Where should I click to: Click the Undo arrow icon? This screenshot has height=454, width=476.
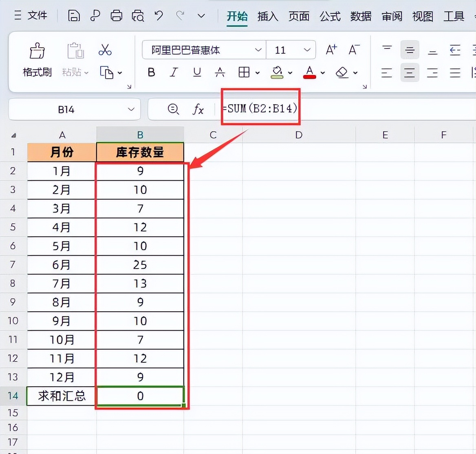[159, 15]
